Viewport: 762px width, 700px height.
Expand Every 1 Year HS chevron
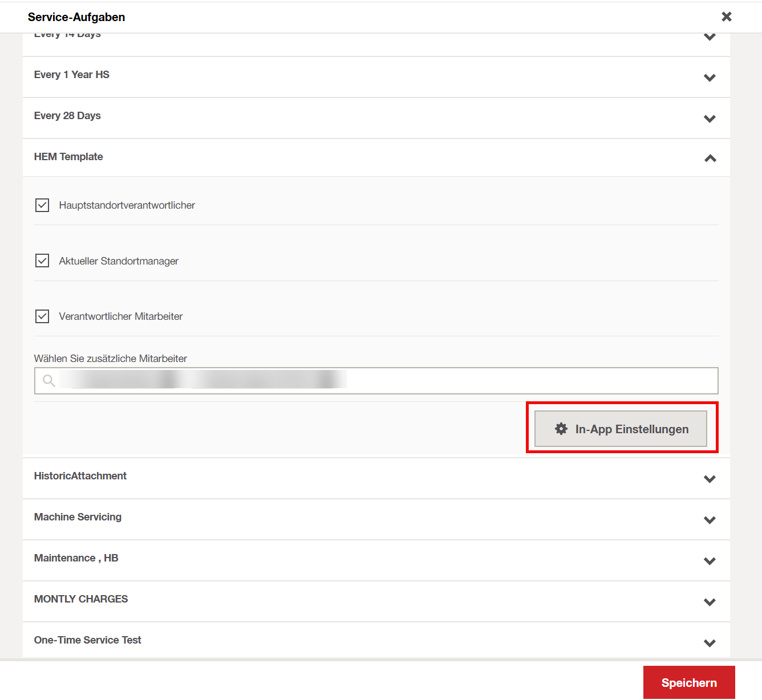[710, 78]
